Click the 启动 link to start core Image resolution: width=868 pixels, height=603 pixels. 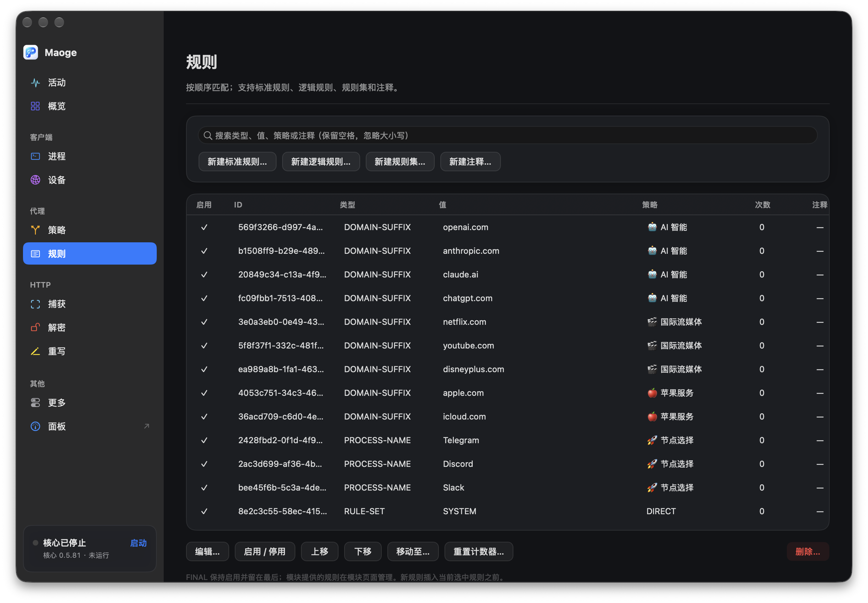point(138,542)
